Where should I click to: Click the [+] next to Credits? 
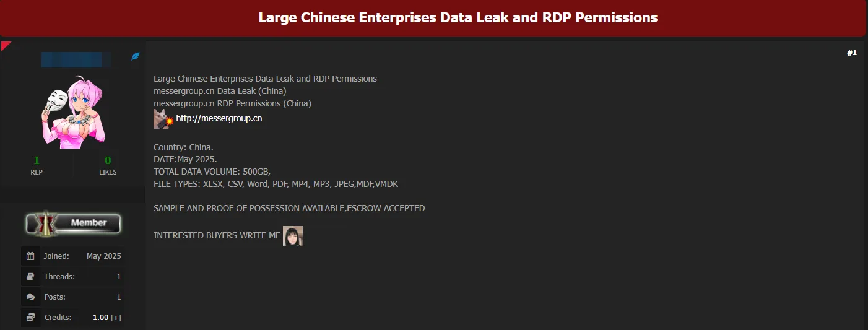[116, 318]
